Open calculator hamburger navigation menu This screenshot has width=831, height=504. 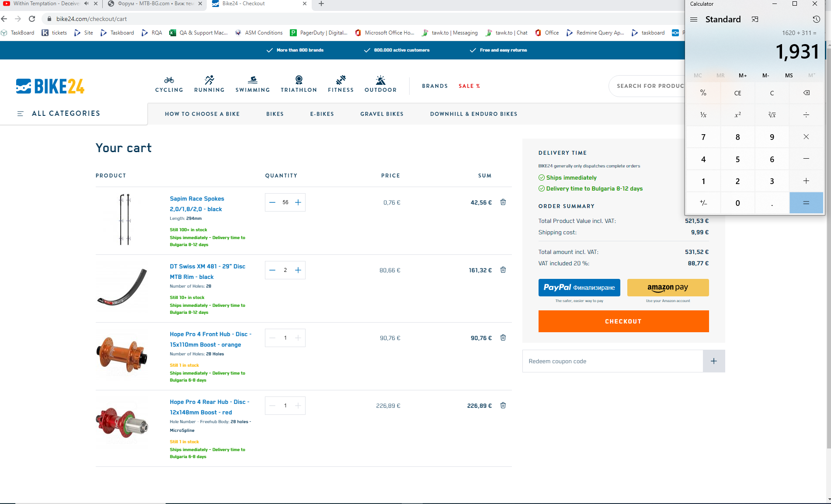coord(694,19)
